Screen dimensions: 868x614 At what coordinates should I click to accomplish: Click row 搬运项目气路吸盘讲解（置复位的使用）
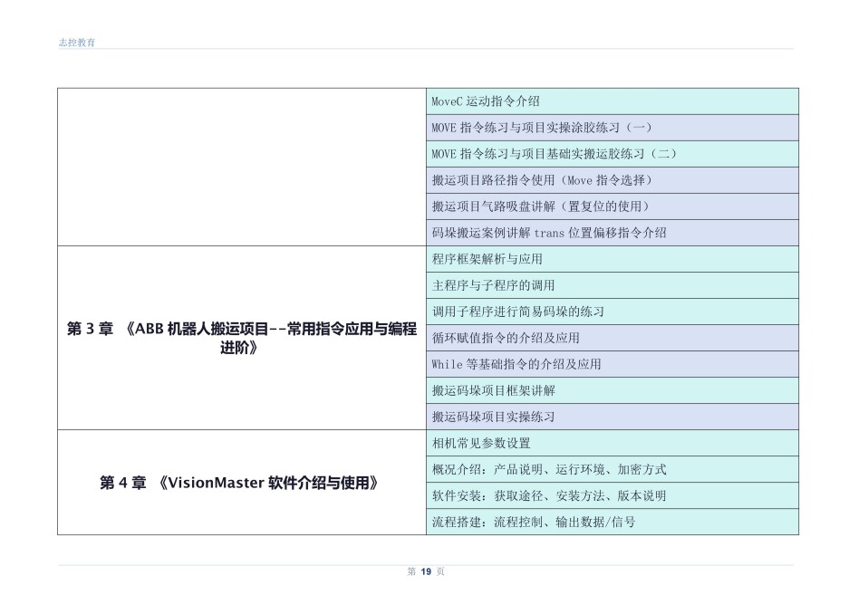[612, 206]
